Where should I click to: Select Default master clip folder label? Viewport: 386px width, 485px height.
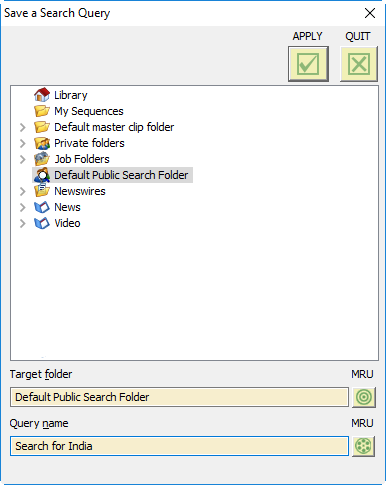click(x=114, y=127)
